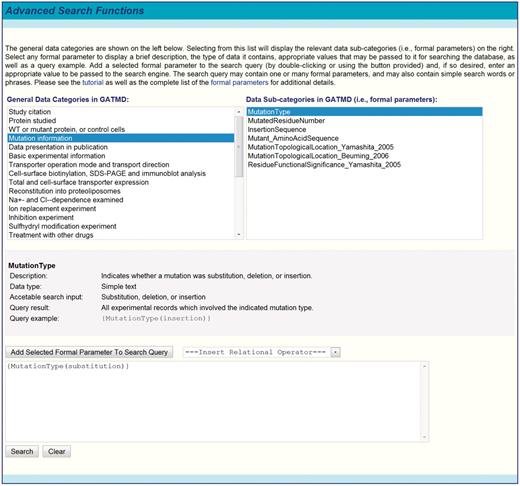
Task: Select Protein studied category
Action: pyautogui.click(x=121, y=120)
